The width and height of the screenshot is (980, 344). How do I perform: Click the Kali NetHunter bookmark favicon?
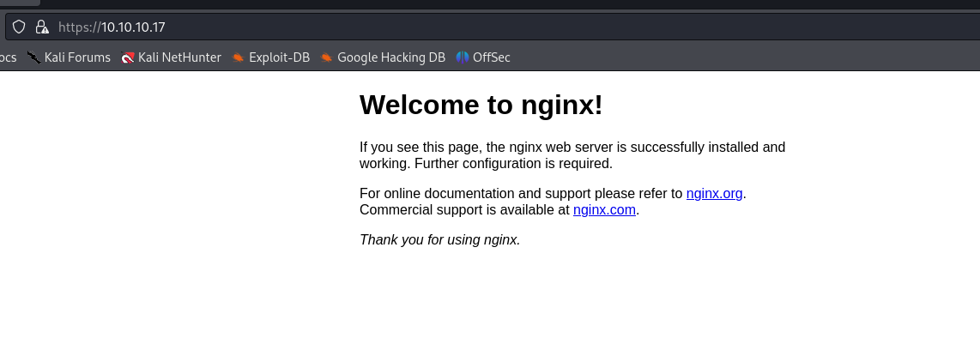(x=128, y=57)
